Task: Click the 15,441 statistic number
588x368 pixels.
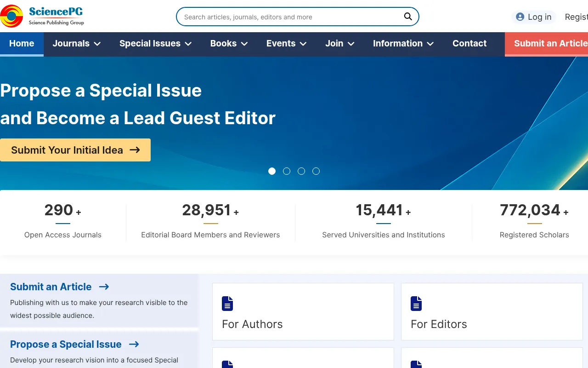Action: [x=379, y=210]
